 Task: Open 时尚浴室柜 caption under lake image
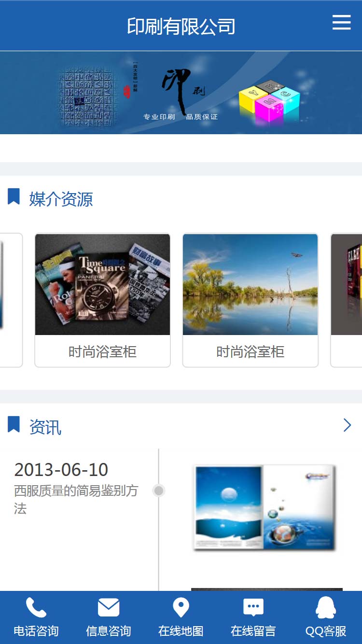[x=250, y=351]
